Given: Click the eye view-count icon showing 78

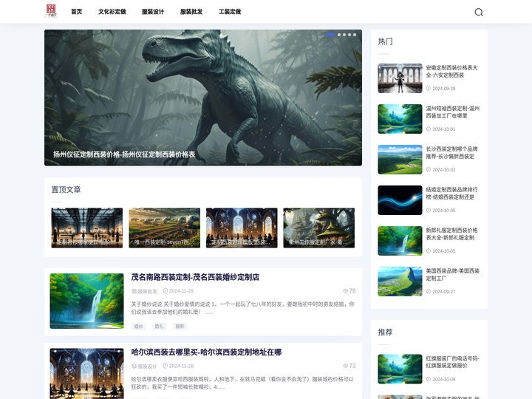Looking at the screenshot, I should [x=345, y=291].
